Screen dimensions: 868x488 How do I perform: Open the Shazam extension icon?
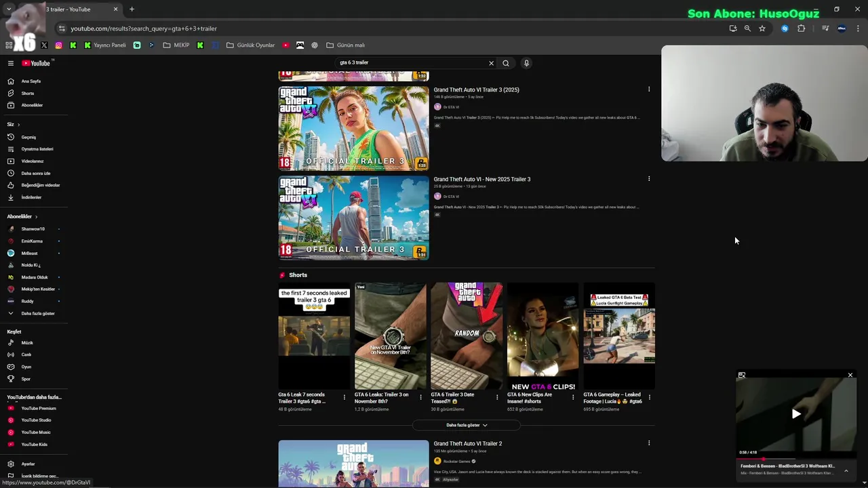[785, 28]
